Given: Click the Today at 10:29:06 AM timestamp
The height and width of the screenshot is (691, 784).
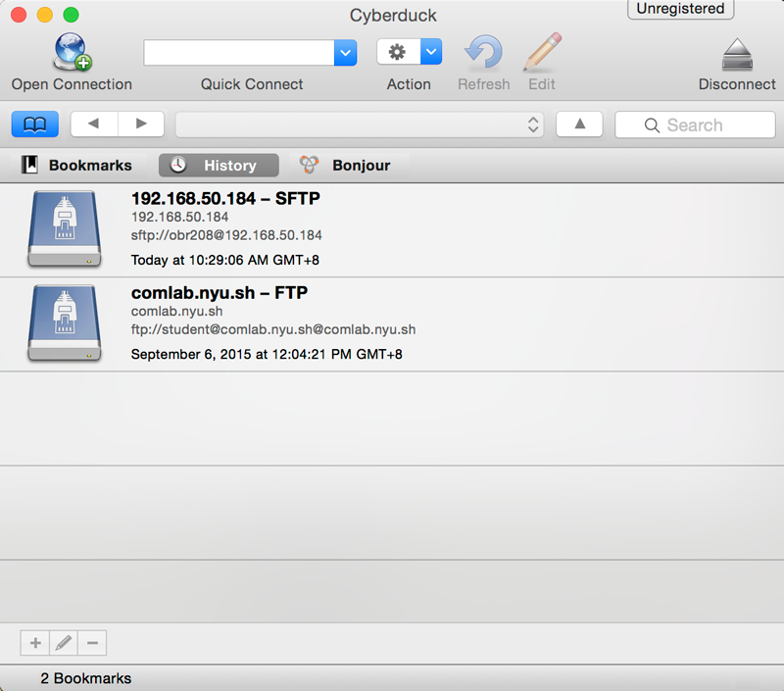Looking at the screenshot, I should 225,260.
